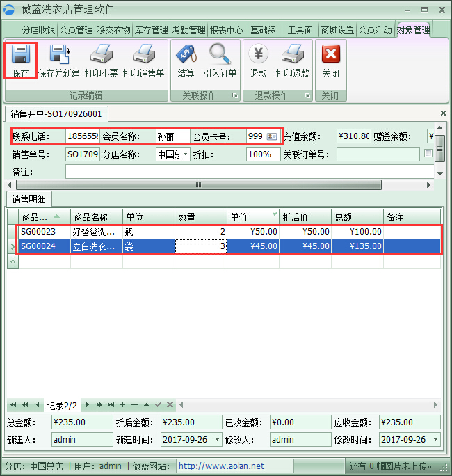Viewport: 452px width, 476px height.
Task: Switch to the 会员管理 tab
Action: point(76,30)
